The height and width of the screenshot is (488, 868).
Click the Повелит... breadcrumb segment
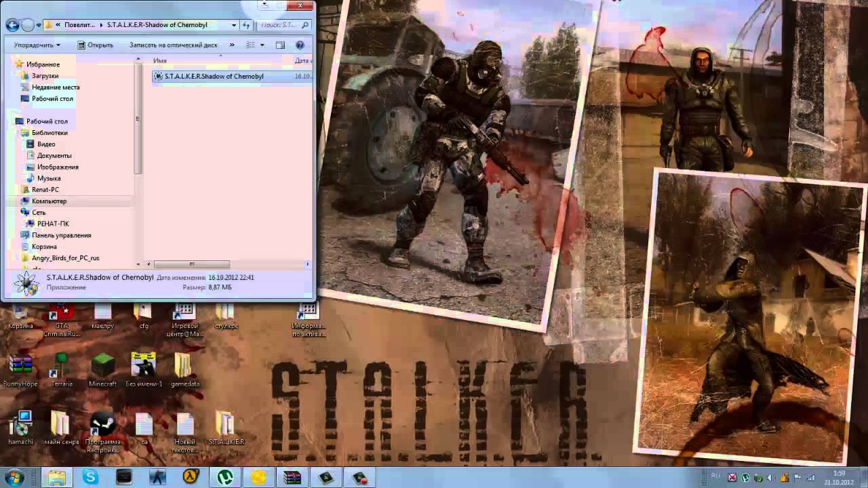pyautogui.click(x=79, y=25)
